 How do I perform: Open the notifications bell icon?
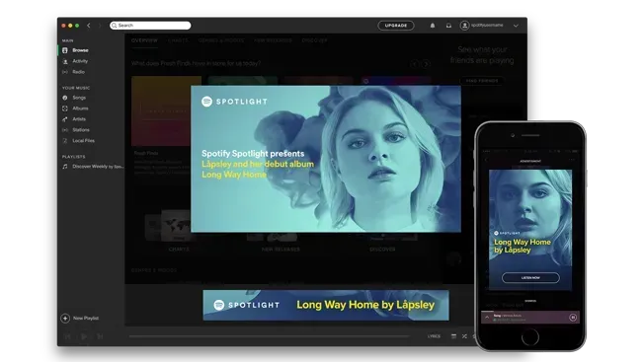[433, 26]
